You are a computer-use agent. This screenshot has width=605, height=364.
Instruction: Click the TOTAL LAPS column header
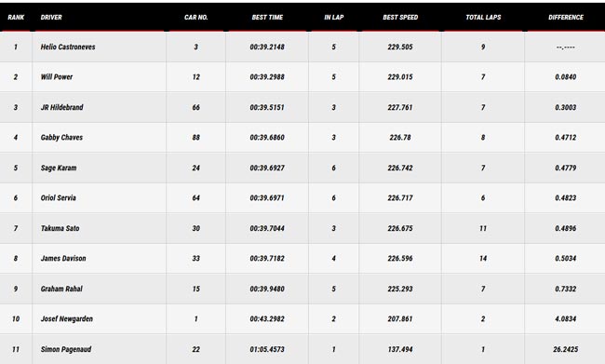click(483, 18)
